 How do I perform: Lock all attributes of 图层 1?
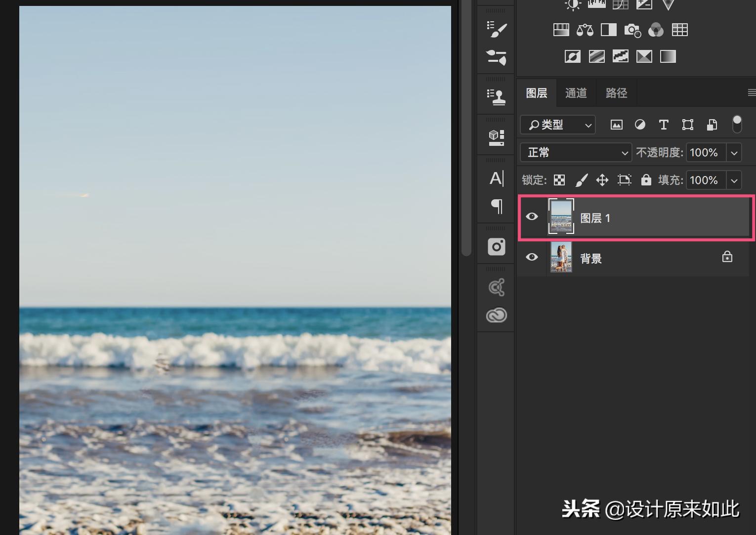tap(646, 179)
